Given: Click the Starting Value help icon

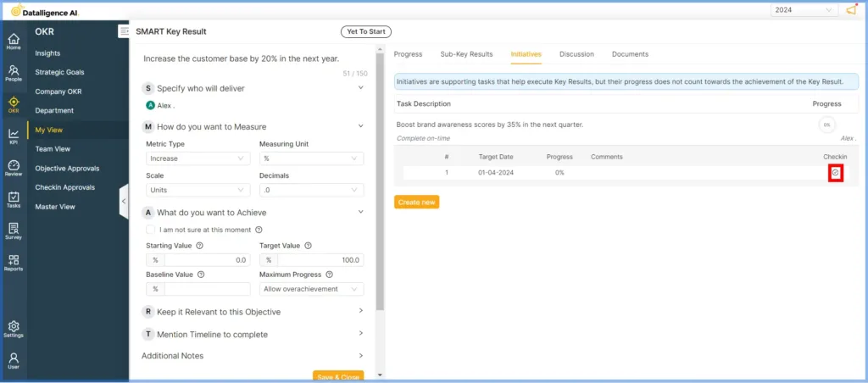Looking at the screenshot, I should click(199, 246).
